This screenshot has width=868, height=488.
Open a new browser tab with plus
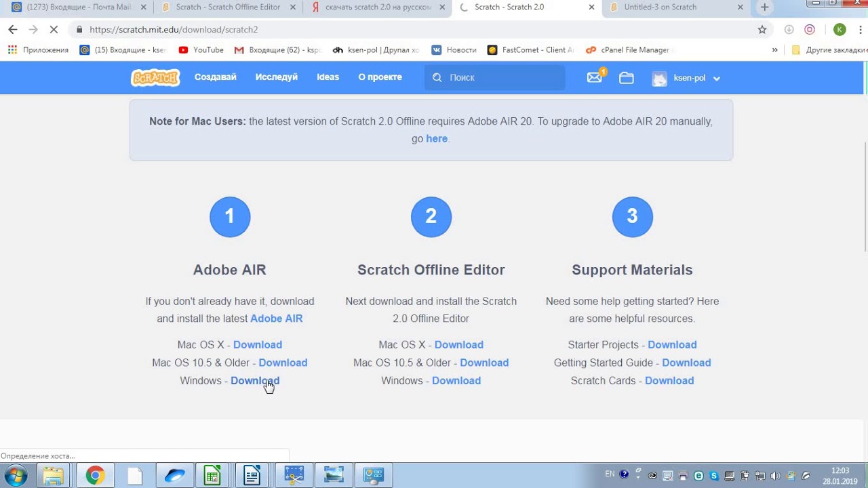(x=764, y=7)
